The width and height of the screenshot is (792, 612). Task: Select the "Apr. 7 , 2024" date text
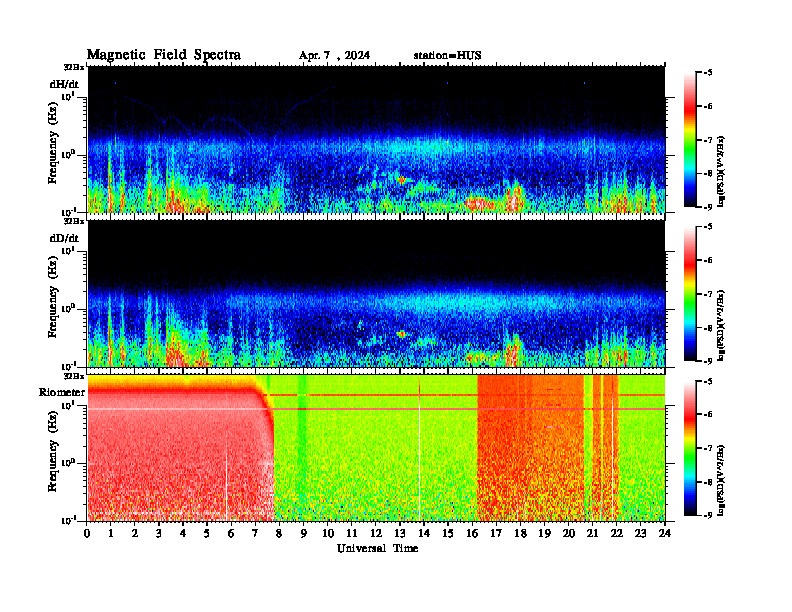(334, 56)
